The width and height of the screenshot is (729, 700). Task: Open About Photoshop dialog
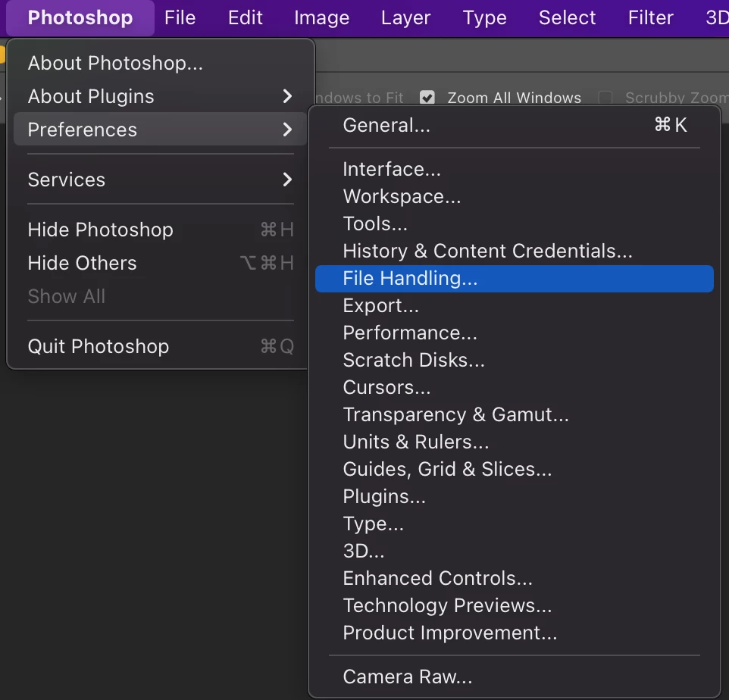pyautogui.click(x=115, y=63)
